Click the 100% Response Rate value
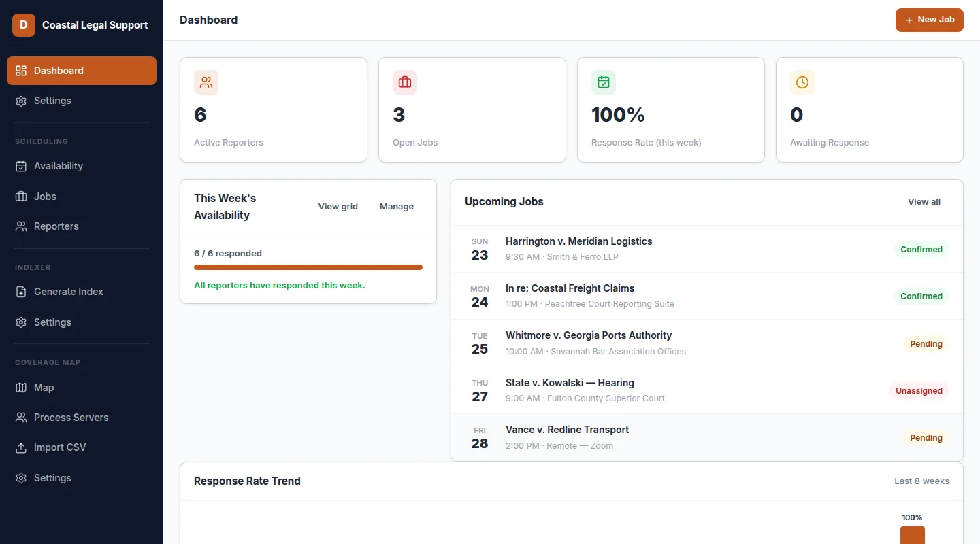Viewport: 980px width, 544px height. (x=618, y=115)
